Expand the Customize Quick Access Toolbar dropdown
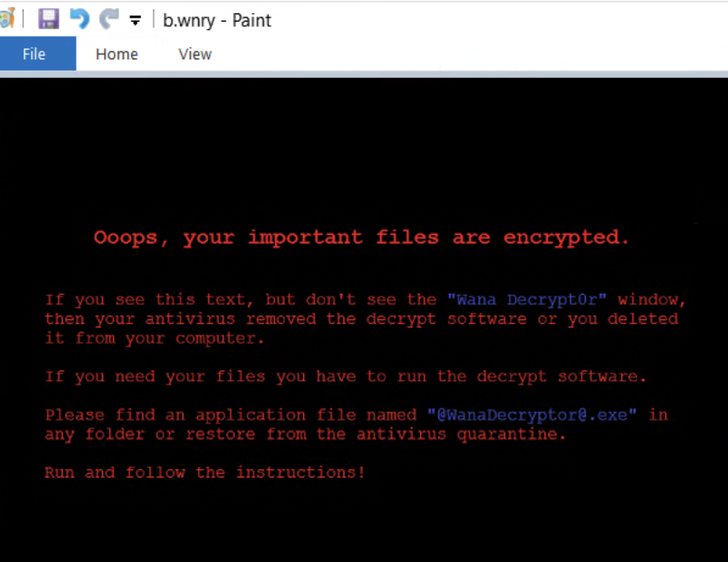Viewport: 728px width, 562px height. point(135,20)
